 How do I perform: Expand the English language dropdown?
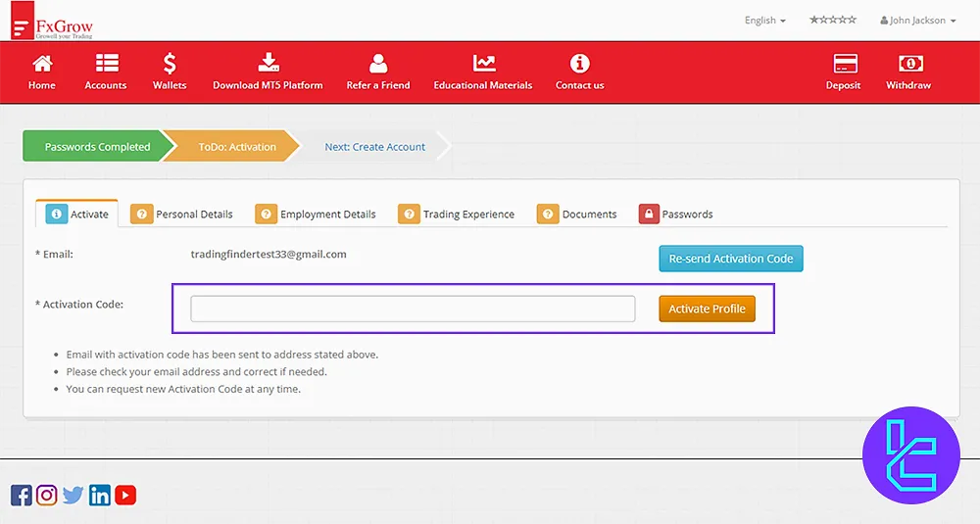(x=765, y=21)
